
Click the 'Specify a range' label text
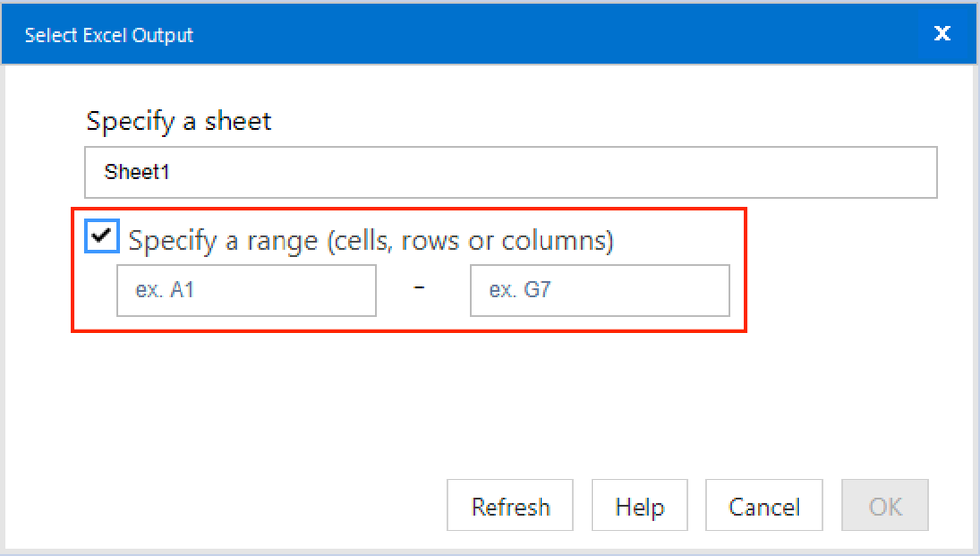[x=371, y=240]
